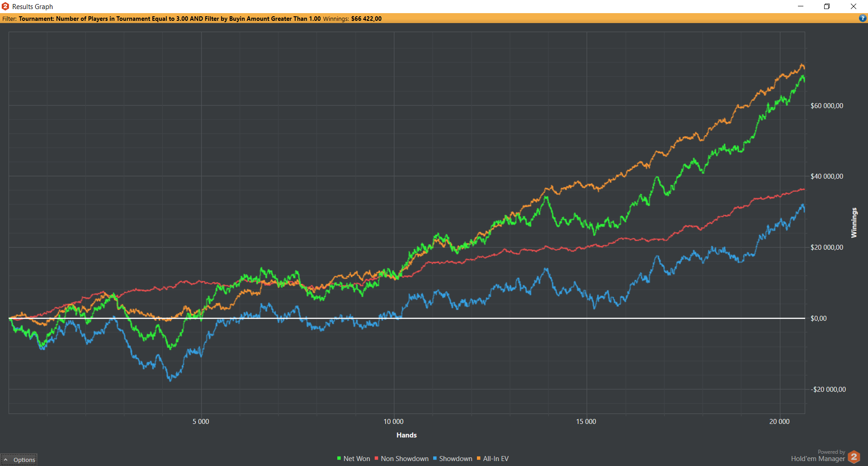Expand the Options panel arrow

(x=6, y=460)
